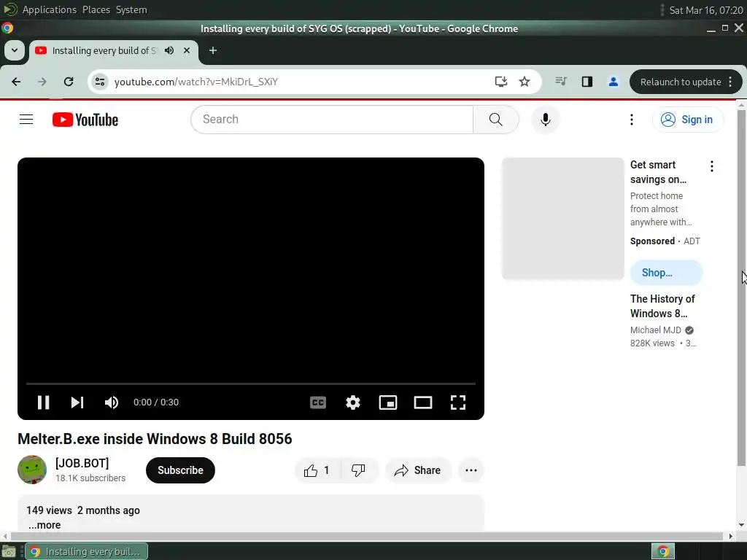Share the video

pyautogui.click(x=418, y=470)
